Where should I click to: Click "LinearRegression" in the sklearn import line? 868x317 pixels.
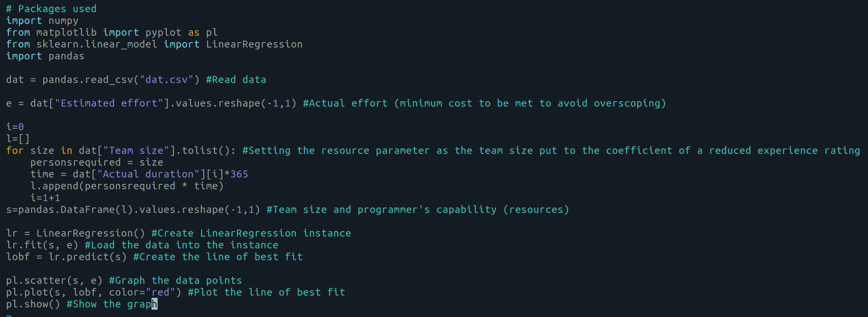(254, 44)
